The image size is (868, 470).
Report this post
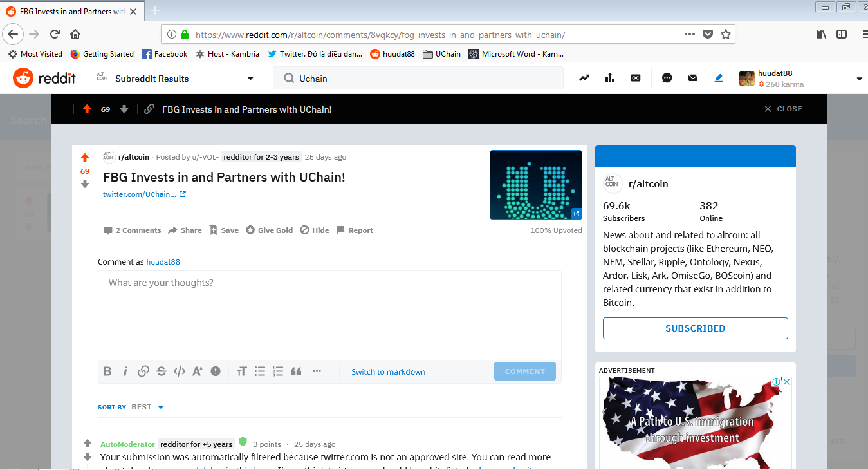(x=355, y=230)
